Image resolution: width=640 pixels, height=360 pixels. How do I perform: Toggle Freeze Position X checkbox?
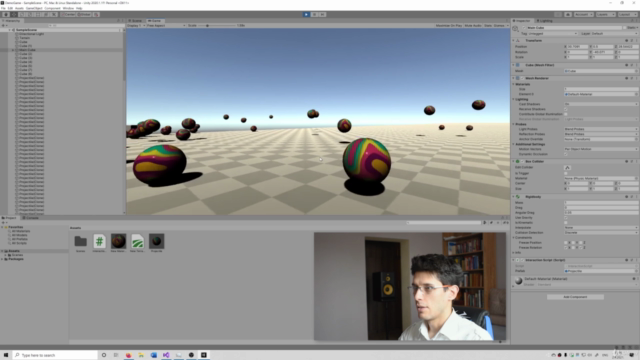coord(566,242)
